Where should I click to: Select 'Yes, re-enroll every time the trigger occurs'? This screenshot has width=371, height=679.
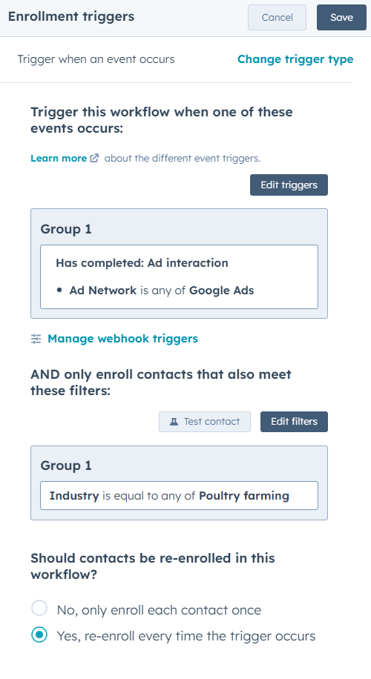(x=39, y=635)
